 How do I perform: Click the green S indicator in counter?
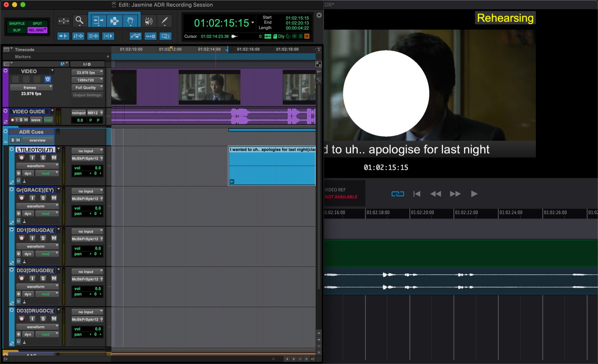coord(301,36)
